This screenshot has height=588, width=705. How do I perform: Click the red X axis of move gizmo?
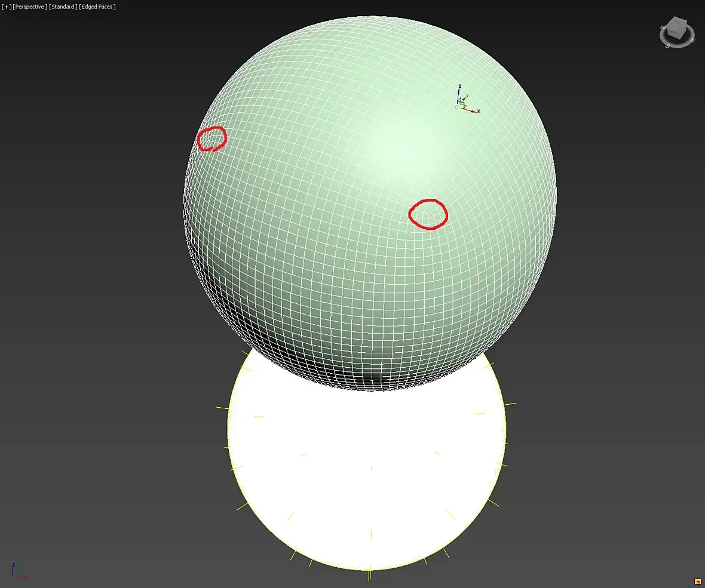click(x=471, y=110)
